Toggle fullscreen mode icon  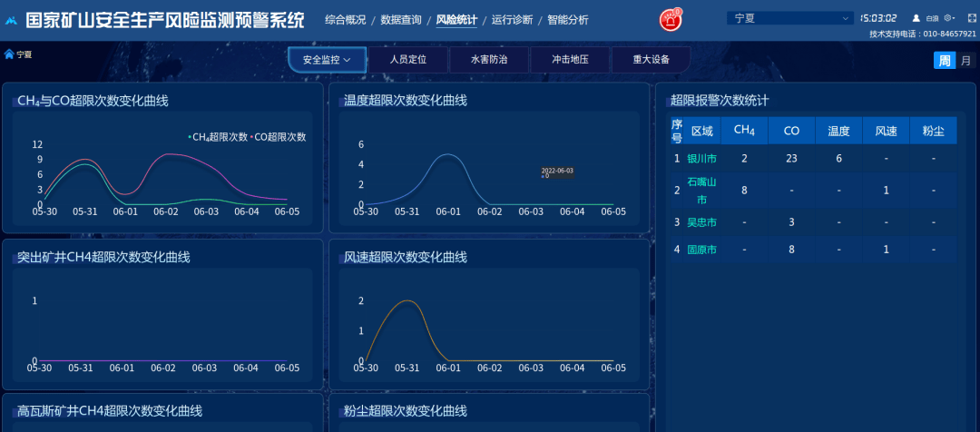point(971,18)
